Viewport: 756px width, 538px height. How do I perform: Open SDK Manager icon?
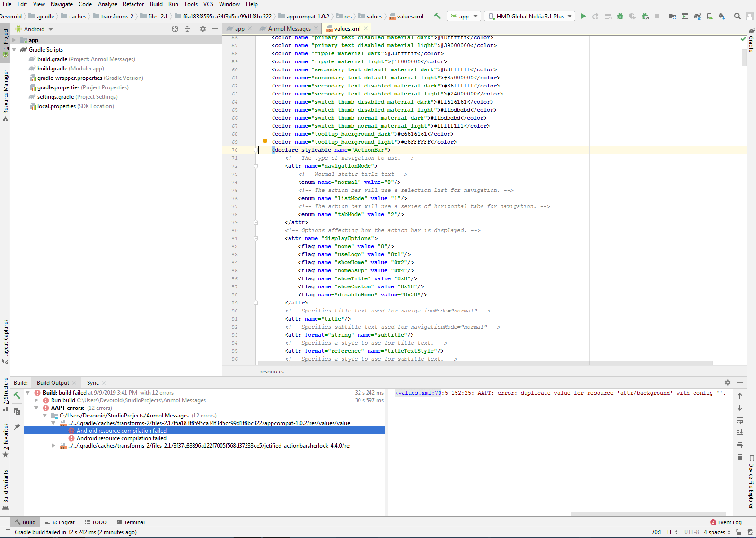(722, 16)
